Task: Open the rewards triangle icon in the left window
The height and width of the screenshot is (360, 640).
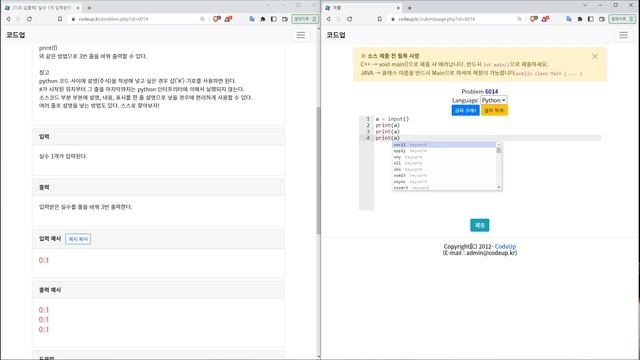Action: [228, 19]
